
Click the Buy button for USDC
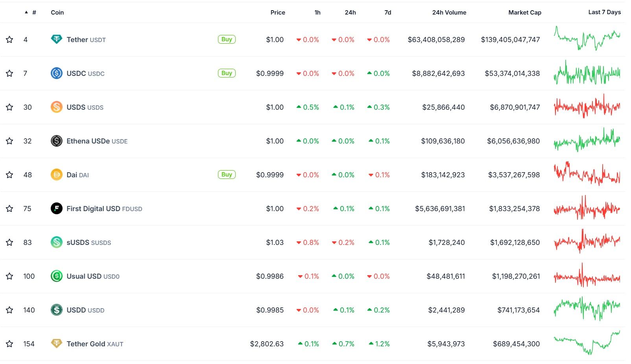click(x=227, y=73)
